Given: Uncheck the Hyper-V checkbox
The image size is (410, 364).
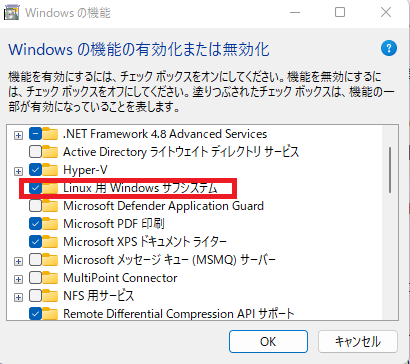Looking at the screenshot, I should point(35,170).
